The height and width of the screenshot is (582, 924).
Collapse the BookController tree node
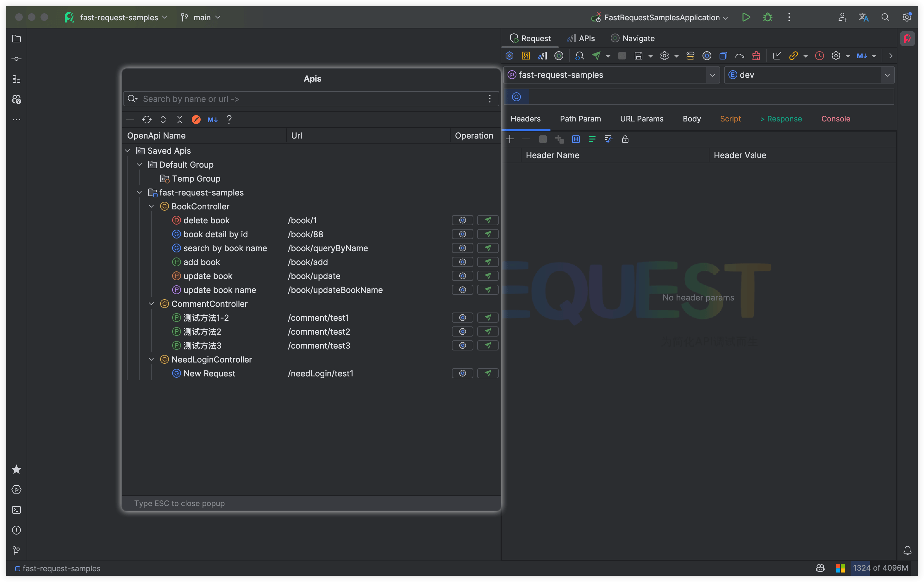point(152,207)
